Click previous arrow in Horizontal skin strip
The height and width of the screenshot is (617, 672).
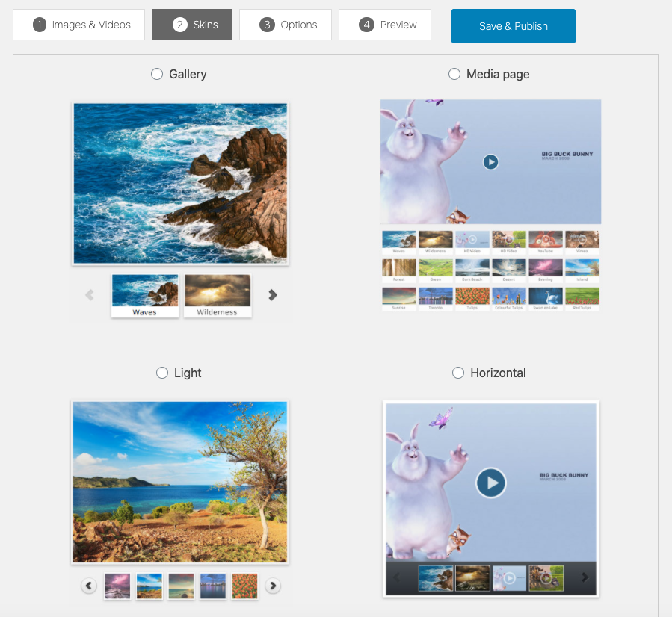tap(397, 577)
